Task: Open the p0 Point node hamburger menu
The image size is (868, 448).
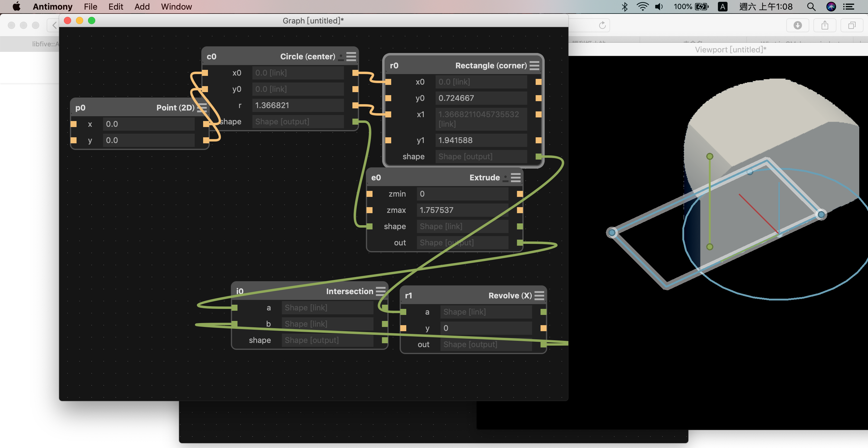Action: 202,108
